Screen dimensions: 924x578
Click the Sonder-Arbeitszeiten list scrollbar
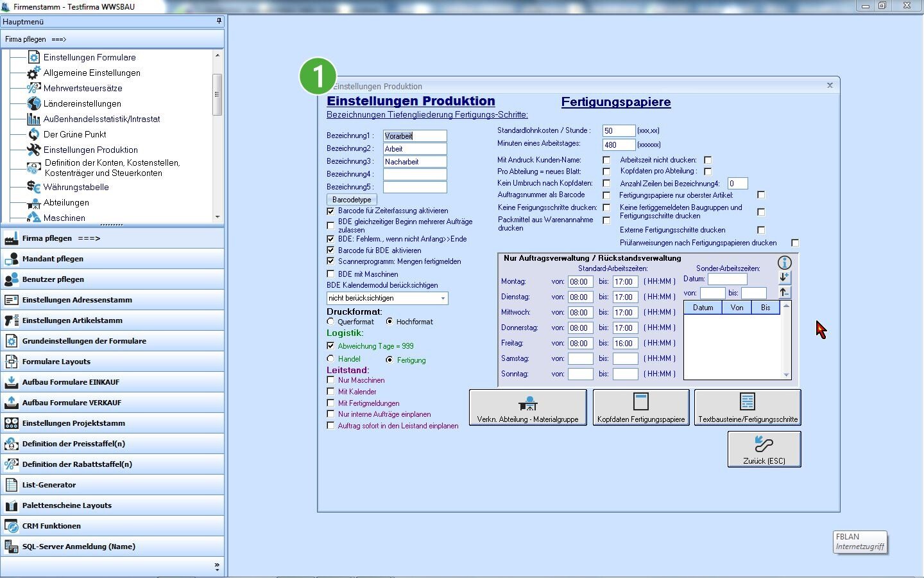pos(786,340)
